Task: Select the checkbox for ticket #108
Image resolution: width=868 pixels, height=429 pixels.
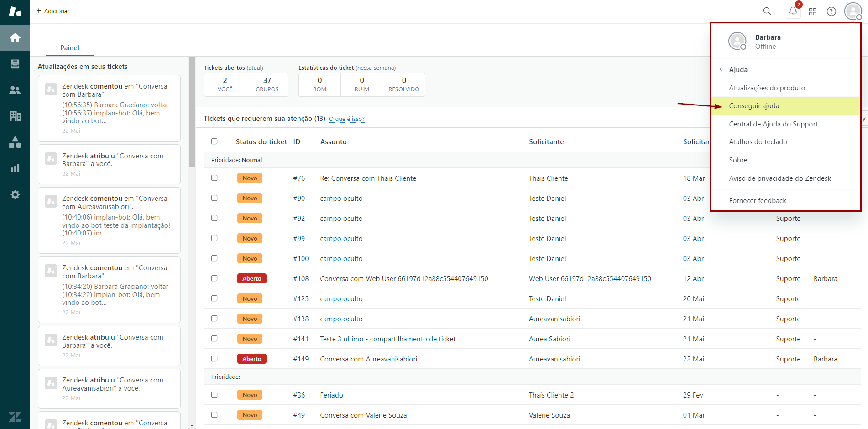Action: [x=214, y=278]
